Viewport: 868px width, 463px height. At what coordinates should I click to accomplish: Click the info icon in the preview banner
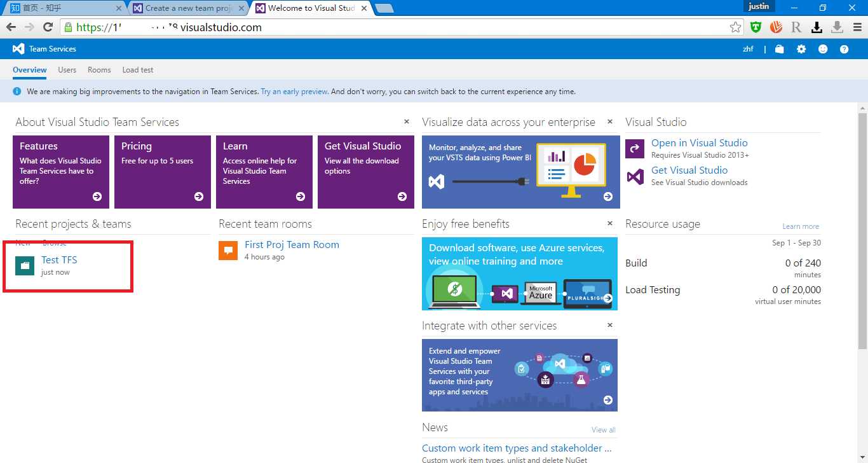(x=17, y=92)
